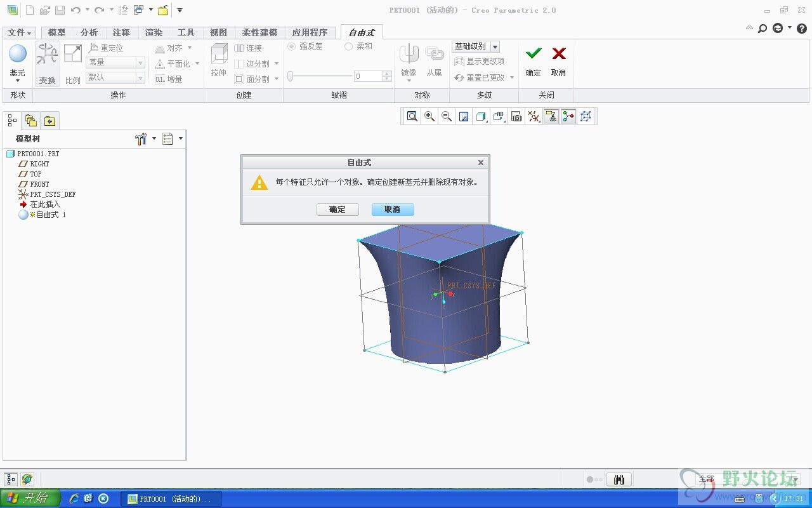812x508 pixels.
Task: Click 取消 in the 自由式 dialog
Action: [393, 210]
